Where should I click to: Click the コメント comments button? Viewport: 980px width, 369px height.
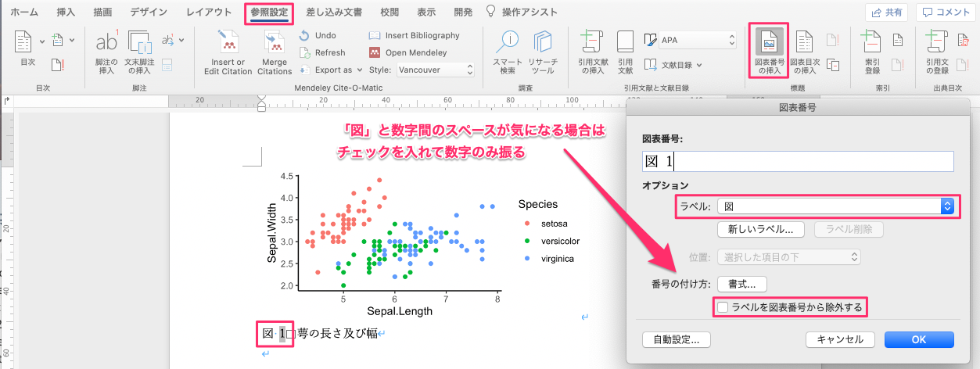click(x=946, y=12)
